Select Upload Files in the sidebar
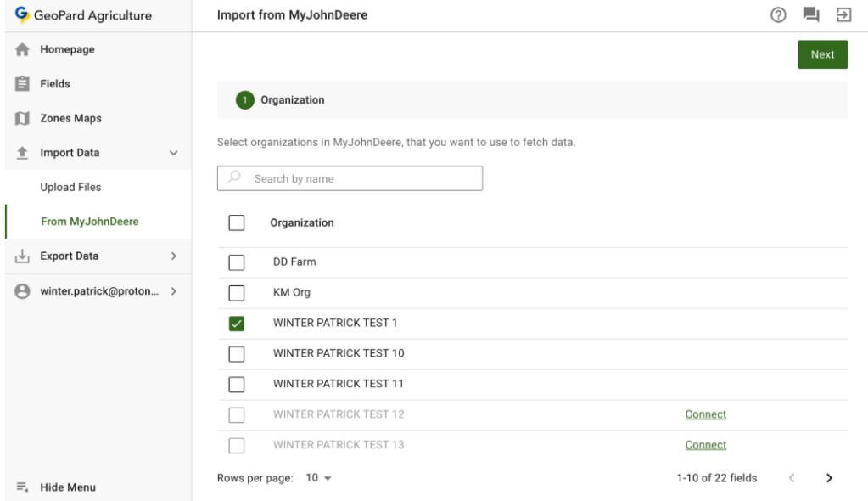 [x=70, y=188]
